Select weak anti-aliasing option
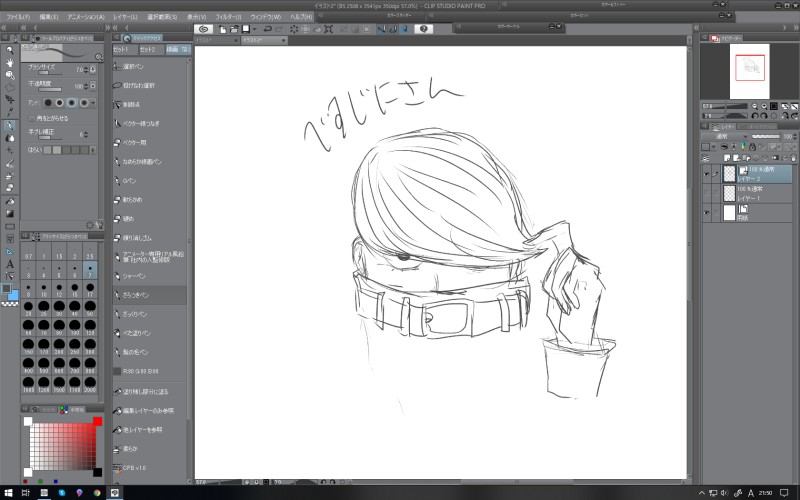Viewport: 800px width, 500px height. 60,103
